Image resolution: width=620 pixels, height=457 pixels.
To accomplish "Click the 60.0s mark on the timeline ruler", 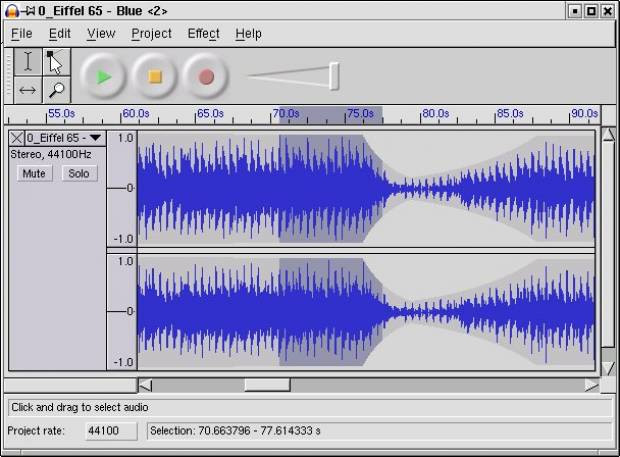I will (x=136, y=113).
